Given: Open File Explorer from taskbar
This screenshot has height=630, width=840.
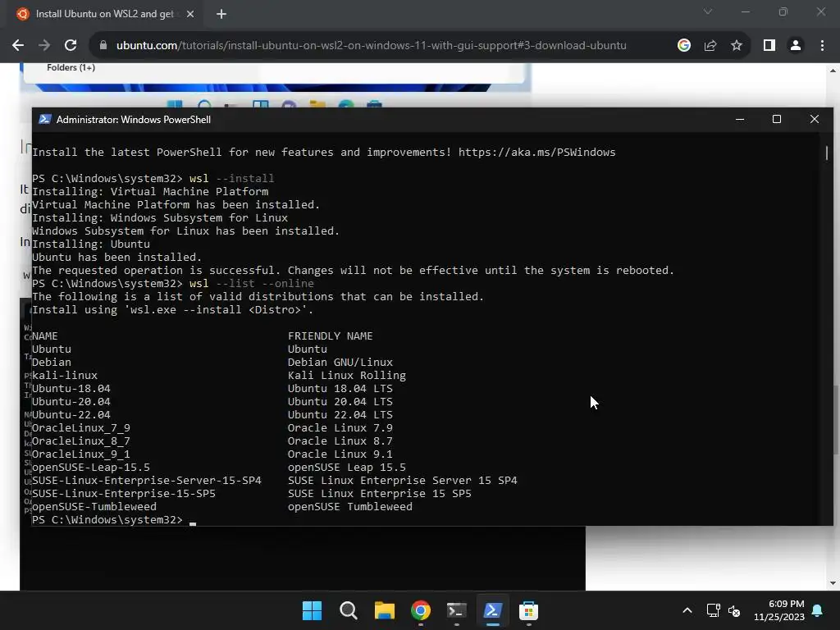Looking at the screenshot, I should coord(384,610).
